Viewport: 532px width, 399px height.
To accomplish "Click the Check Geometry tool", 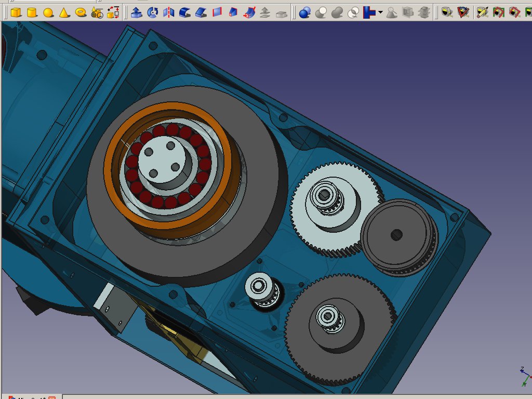I will pyautogui.click(x=392, y=12).
